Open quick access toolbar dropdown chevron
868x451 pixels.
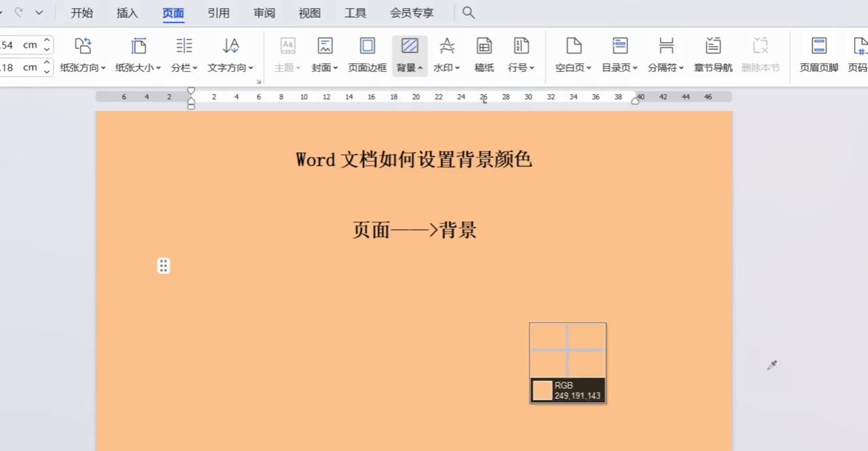pos(39,12)
